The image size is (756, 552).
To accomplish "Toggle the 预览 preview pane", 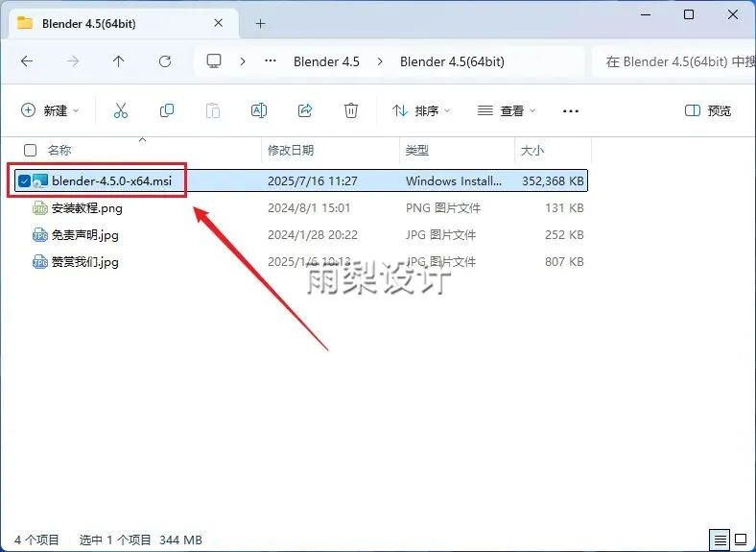I will tap(708, 111).
